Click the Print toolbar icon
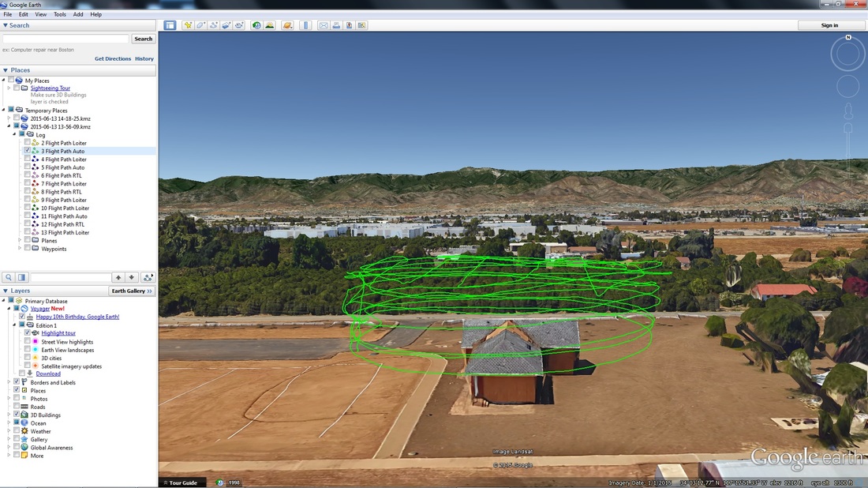This screenshot has height=488, width=868. (x=336, y=25)
